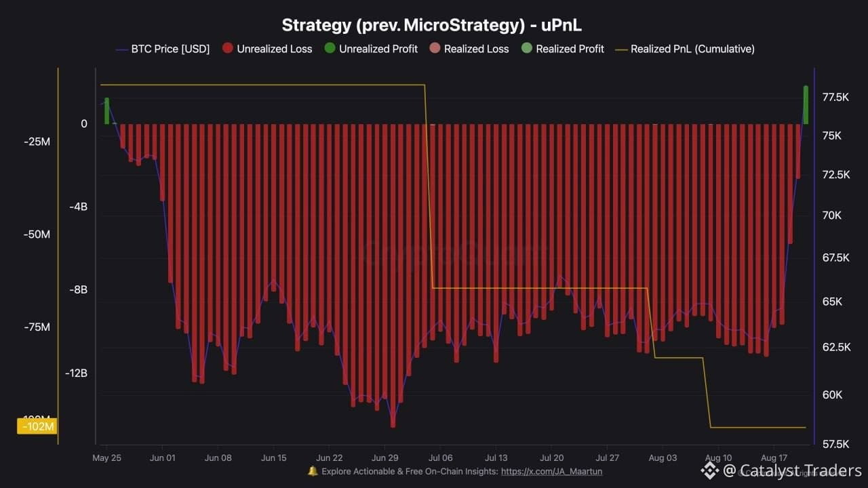Click the Aug 10 date label

(718, 458)
